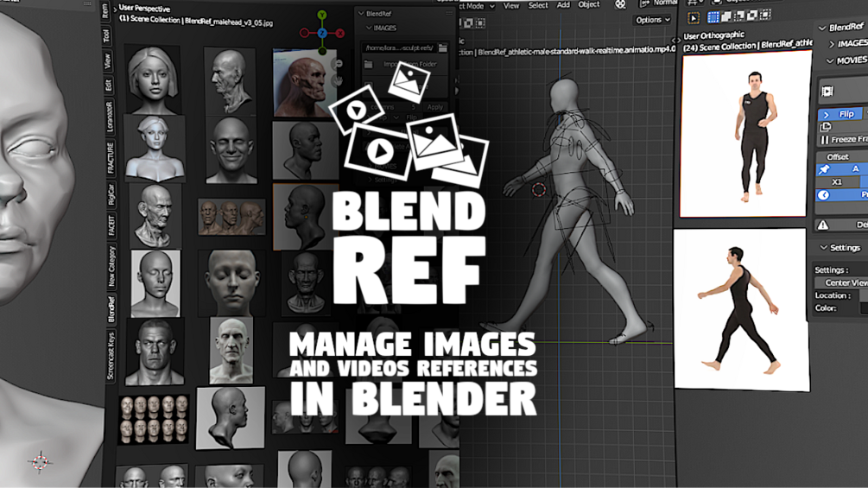Click the folder path input field
868x488 pixels.
398,48
